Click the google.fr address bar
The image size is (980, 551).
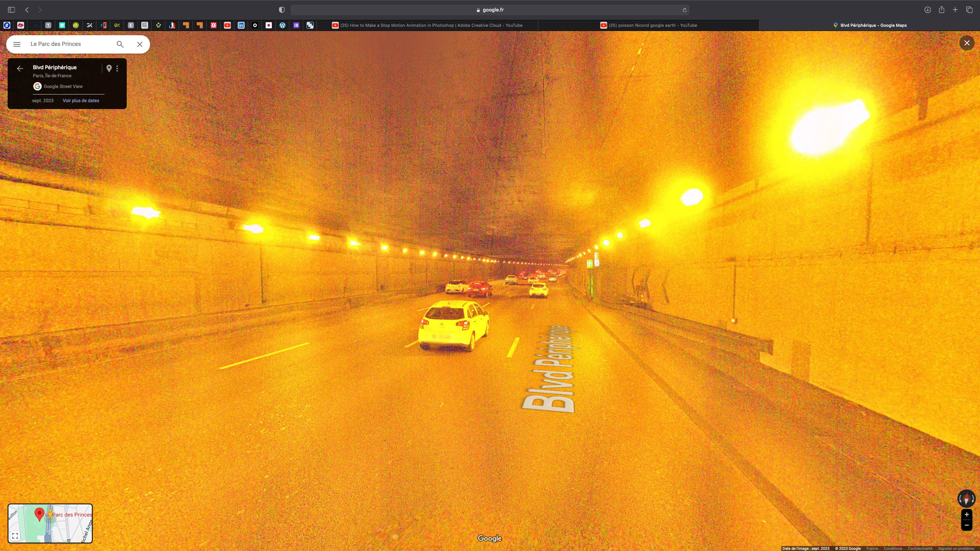[x=490, y=10]
